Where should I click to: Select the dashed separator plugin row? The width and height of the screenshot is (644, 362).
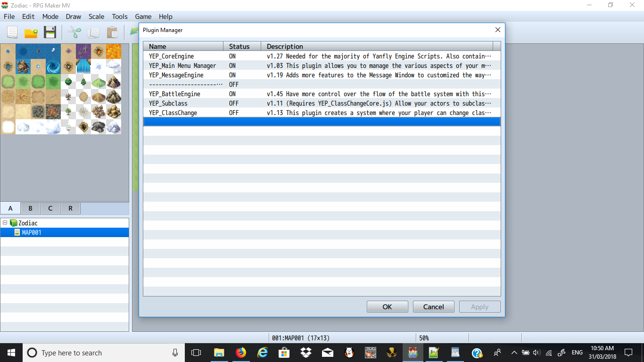pyautogui.click(x=322, y=84)
